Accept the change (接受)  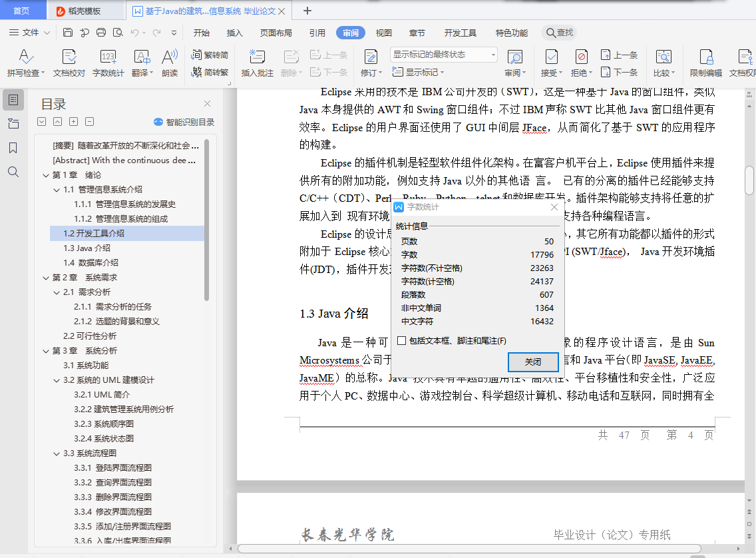(552, 63)
